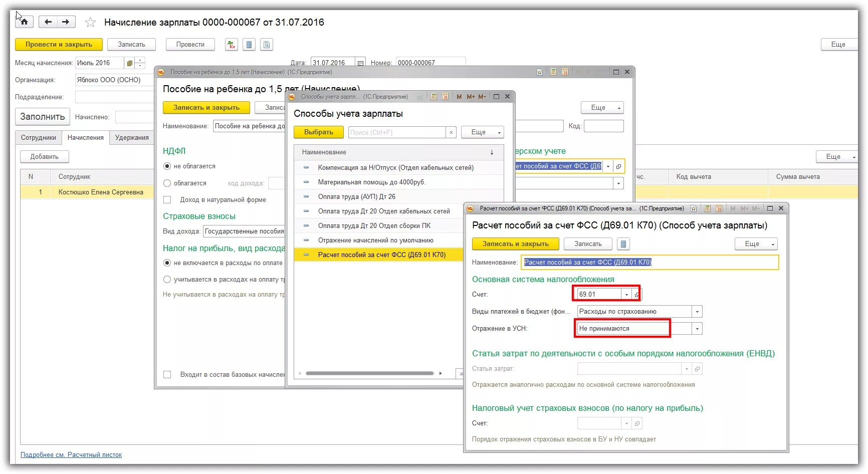868x474 pixels.
Task: Open calendar in the Расчет пособий window
Action: point(719,208)
